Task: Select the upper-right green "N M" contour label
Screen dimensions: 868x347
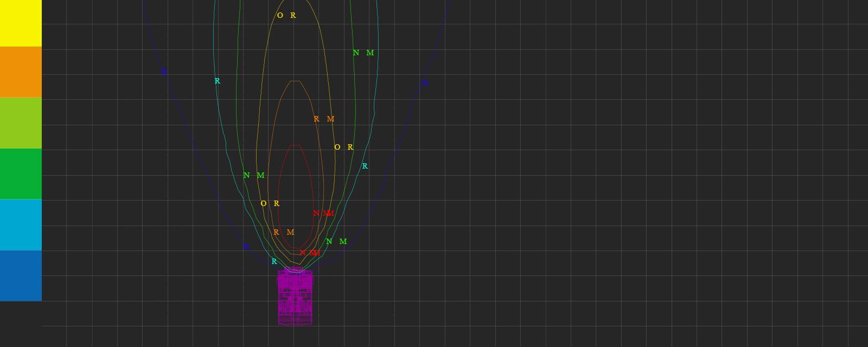Action: (363, 53)
